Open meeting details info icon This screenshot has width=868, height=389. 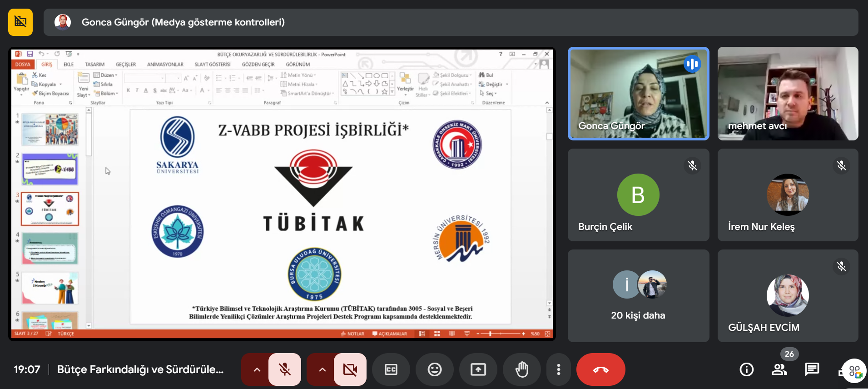[746, 369]
